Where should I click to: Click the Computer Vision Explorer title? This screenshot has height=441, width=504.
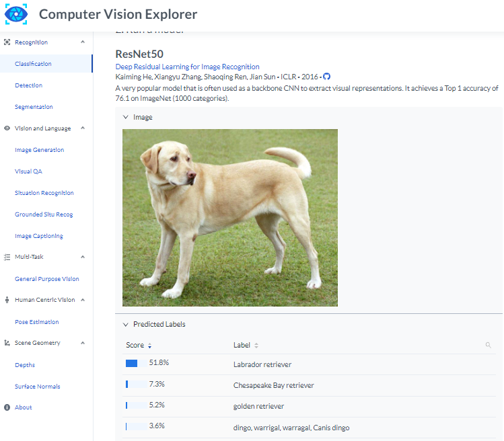(118, 15)
